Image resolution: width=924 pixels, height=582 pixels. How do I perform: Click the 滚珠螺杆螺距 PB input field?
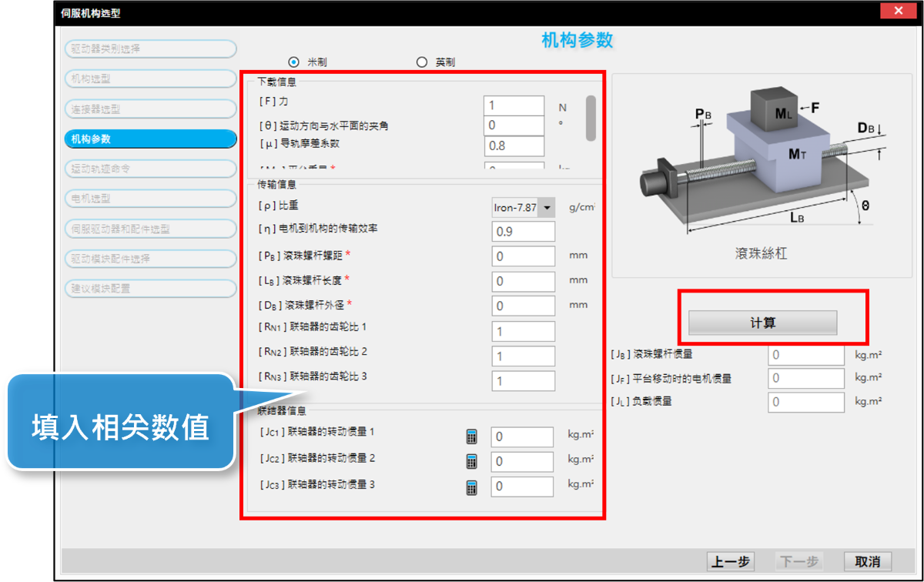point(523,256)
